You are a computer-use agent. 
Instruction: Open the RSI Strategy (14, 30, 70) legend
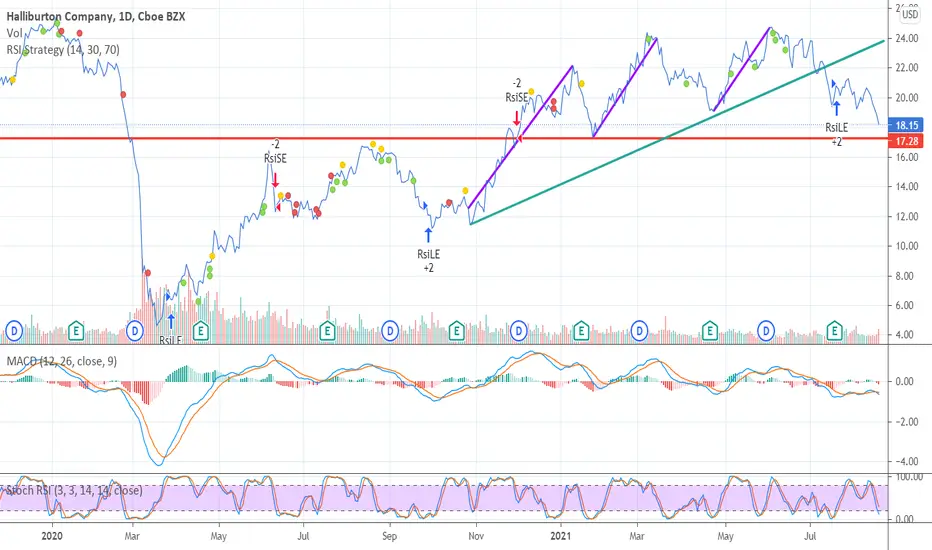pyautogui.click(x=63, y=49)
